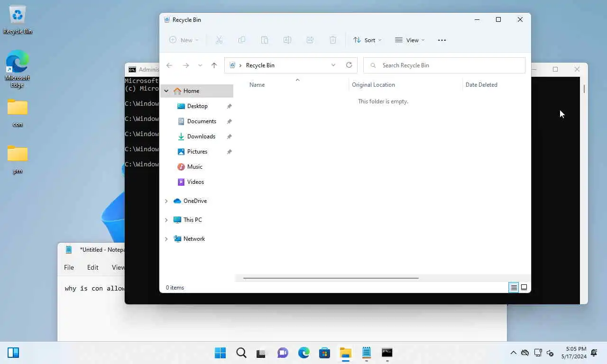The image size is (607, 364).
Task: Switch to Command Prompt taskbar icon
Action: point(387,353)
